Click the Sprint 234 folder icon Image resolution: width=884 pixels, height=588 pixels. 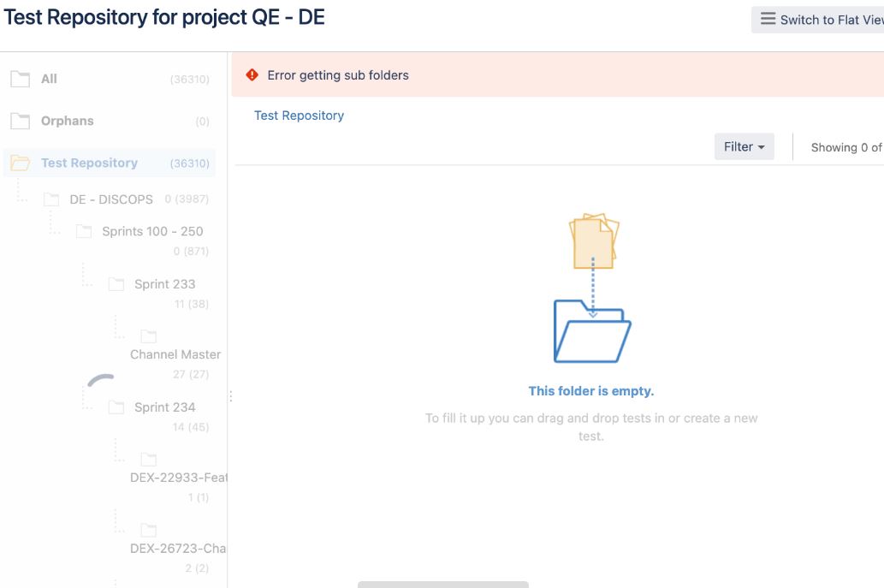click(x=116, y=407)
